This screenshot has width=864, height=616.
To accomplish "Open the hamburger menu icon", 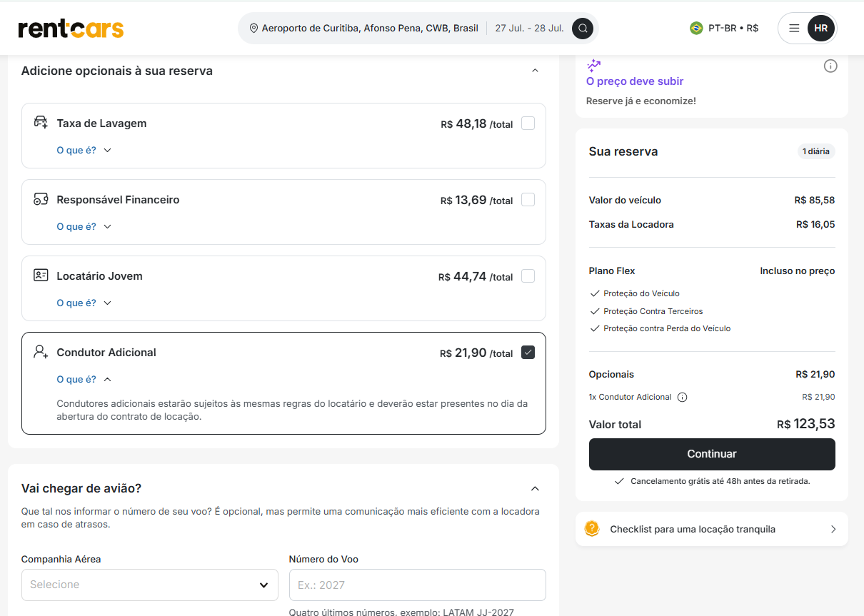I will tap(794, 29).
